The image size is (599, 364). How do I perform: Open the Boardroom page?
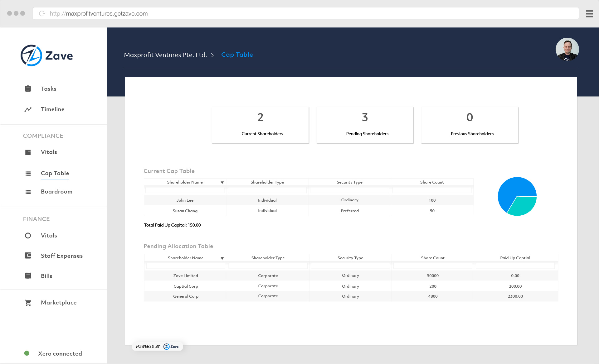pyautogui.click(x=56, y=192)
